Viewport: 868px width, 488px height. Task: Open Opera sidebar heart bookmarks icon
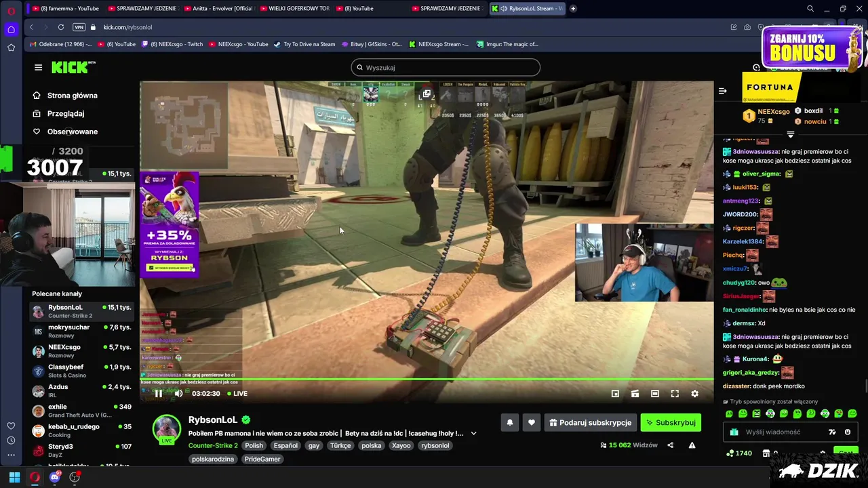coord(11,426)
